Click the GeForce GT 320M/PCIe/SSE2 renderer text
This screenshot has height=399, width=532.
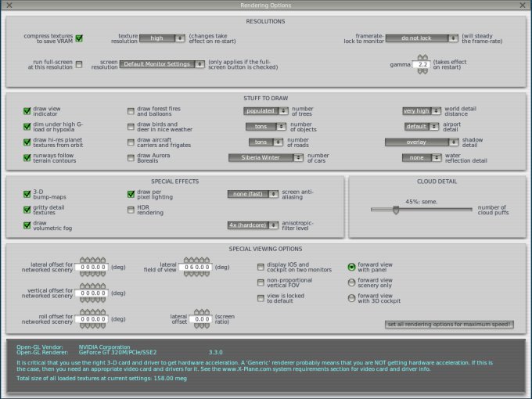[x=117, y=353]
